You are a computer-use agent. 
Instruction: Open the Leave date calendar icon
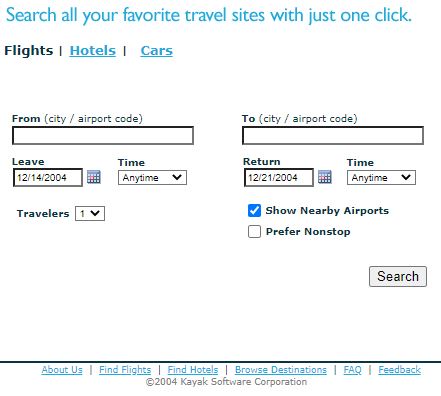94,177
